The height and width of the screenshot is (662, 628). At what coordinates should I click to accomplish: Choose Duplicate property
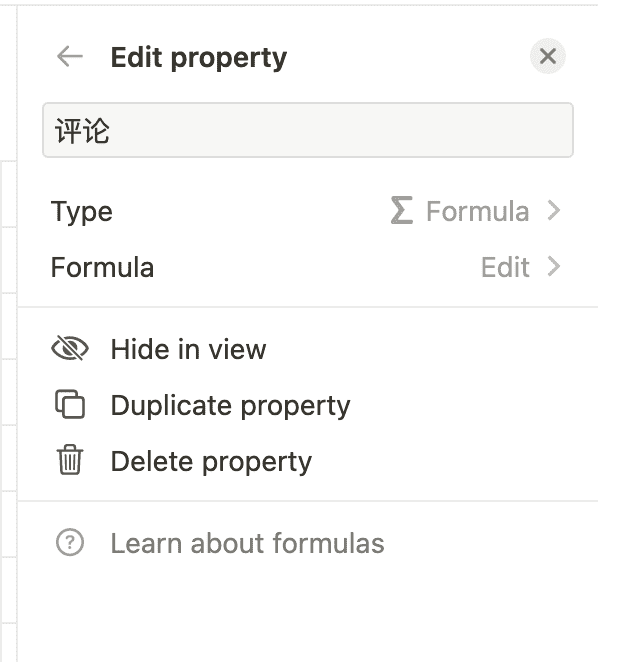pyautogui.click(x=230, y=405)
